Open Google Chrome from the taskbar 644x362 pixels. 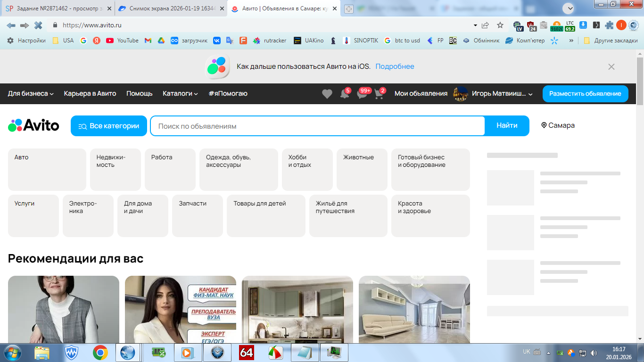(x=100, y=353)
